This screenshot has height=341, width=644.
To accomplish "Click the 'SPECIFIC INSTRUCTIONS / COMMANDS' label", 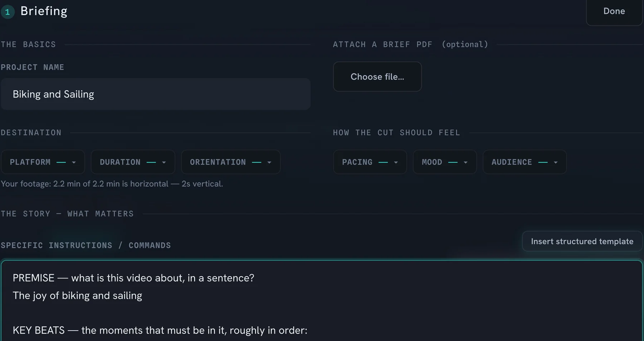I will (86, 245).
